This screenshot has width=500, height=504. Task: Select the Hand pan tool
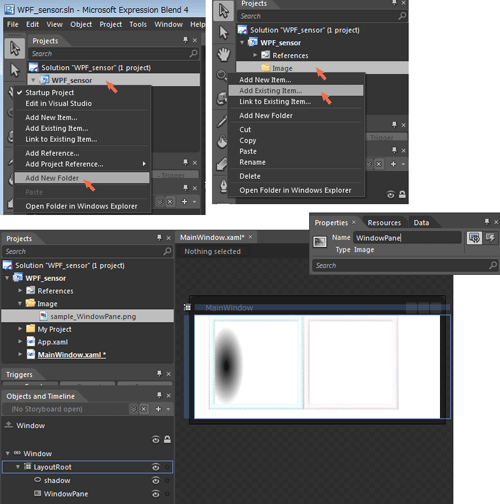224,54
